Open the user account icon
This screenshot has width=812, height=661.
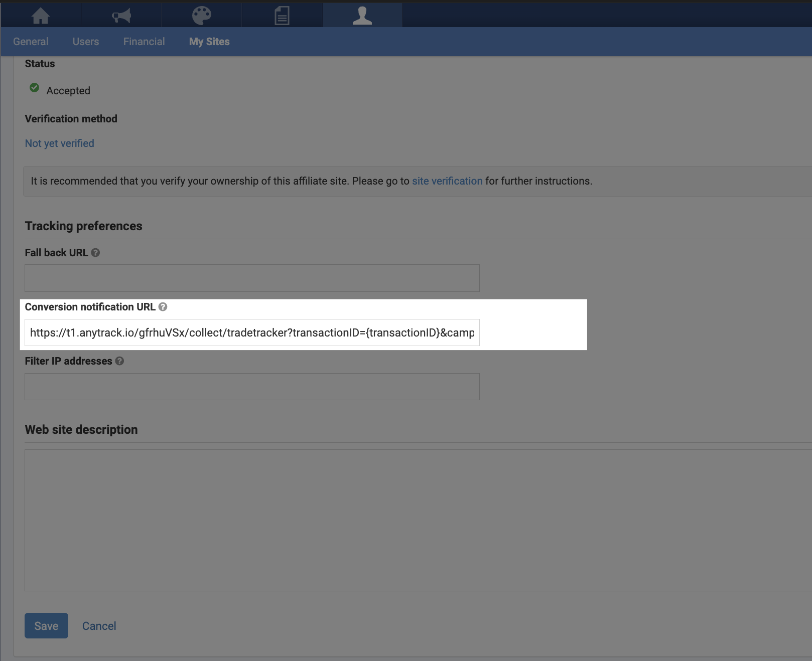coord(362,16)
